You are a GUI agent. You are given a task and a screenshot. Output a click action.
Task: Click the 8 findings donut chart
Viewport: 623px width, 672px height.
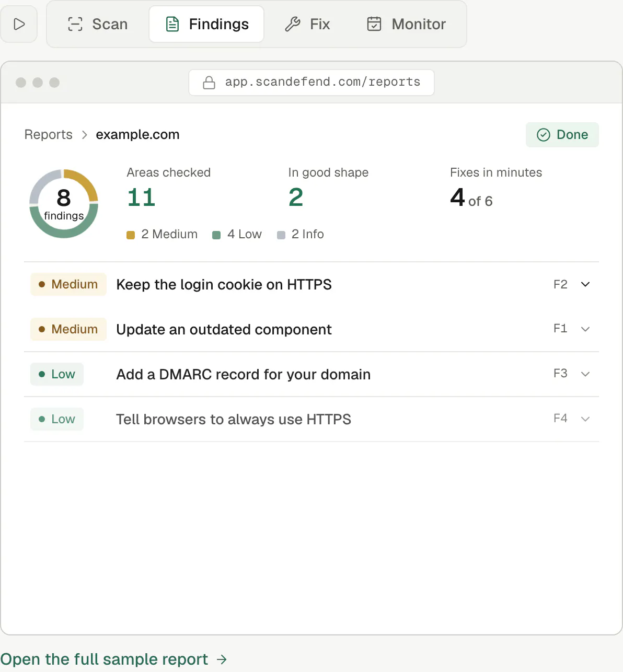tap(64, 204)
